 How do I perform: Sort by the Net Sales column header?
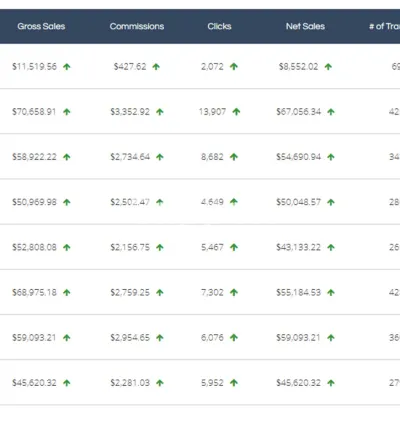pos(305,26)
